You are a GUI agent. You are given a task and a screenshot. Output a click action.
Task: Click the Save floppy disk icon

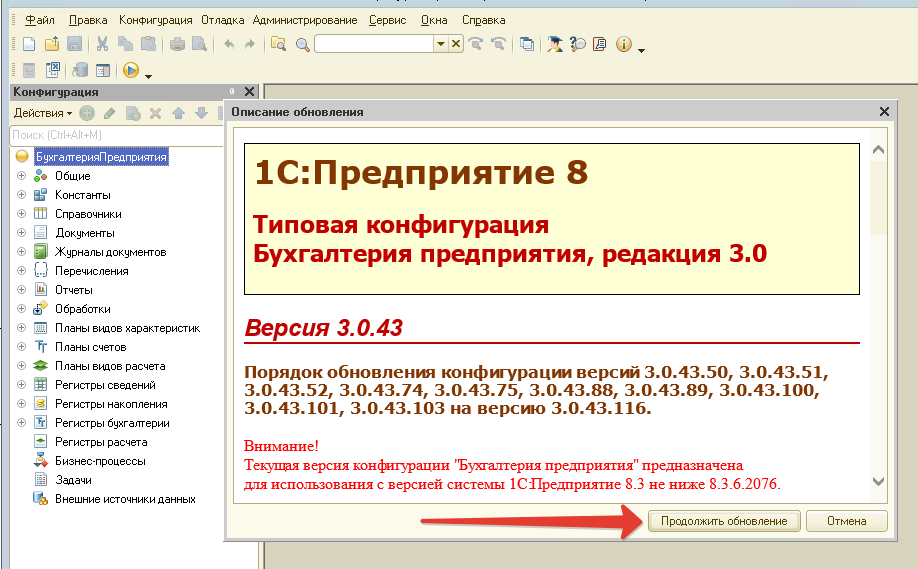point(74,44)
